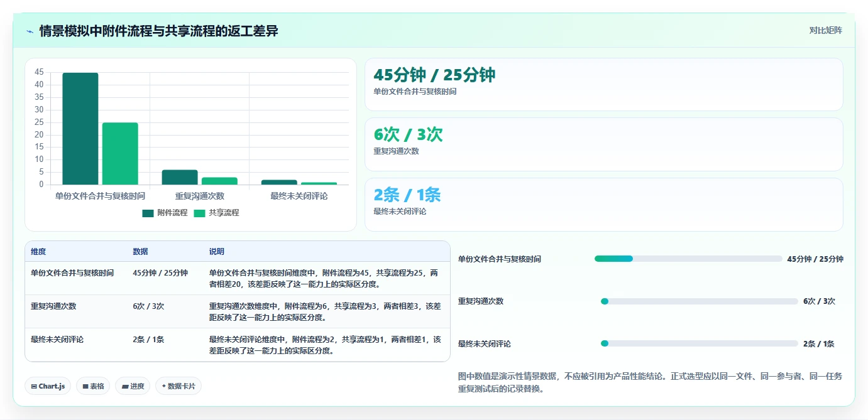The height and width of the screenshot is (420, 868).
Task: Click the progress bar for 最终未关闭评论
Action: (700, 343)
